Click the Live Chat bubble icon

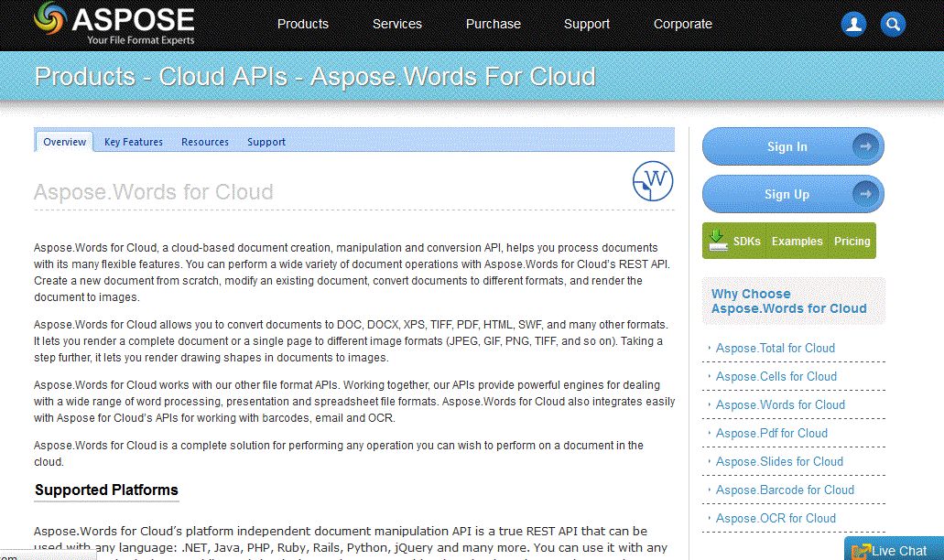click(859, 550)
